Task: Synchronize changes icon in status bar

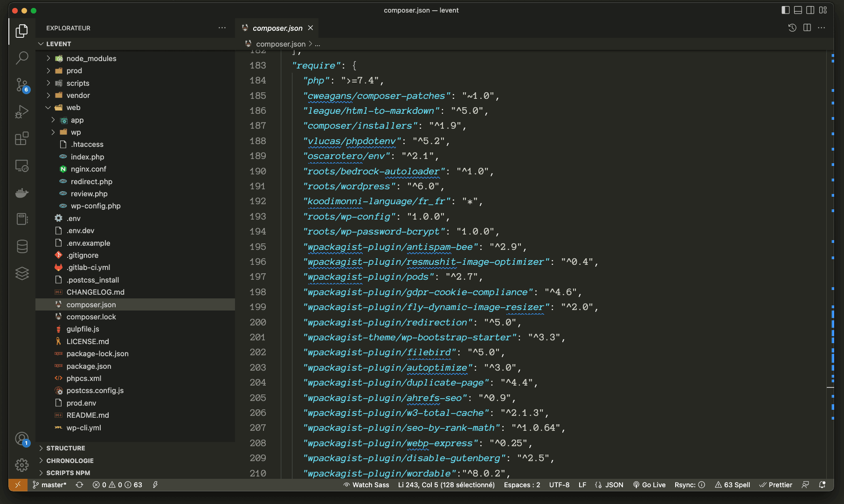Action: tap(80, 485)
